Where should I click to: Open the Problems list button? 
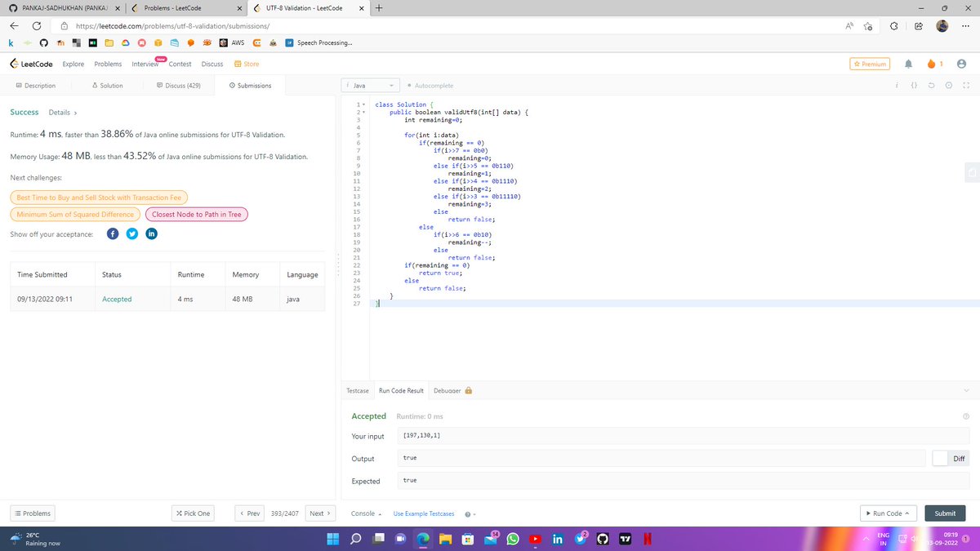(32, 513)
